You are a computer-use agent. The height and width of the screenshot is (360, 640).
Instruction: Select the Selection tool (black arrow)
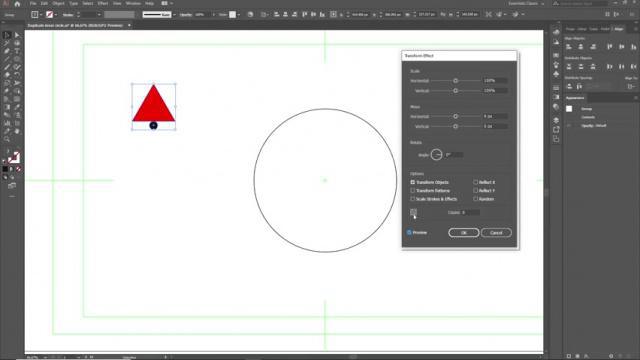pos(7,36)
